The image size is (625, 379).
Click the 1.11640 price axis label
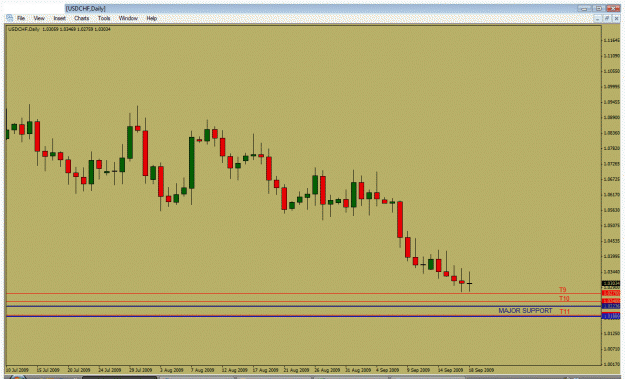(612, 40)
